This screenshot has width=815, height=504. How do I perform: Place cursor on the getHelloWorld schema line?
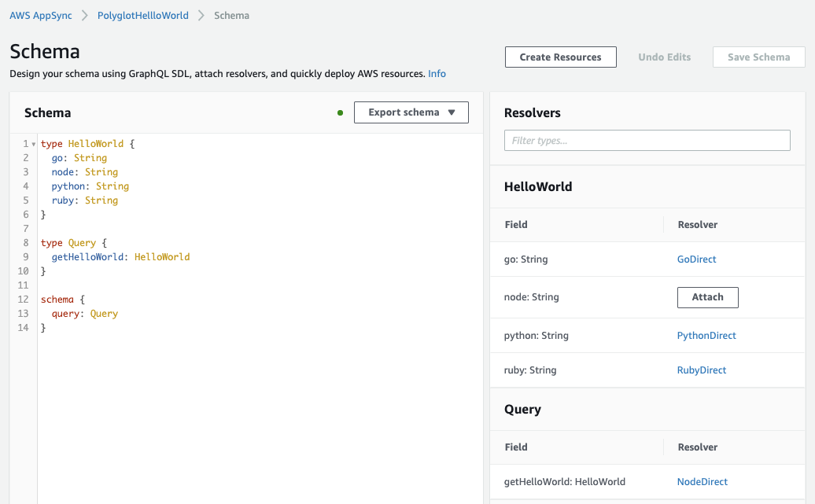118,257
